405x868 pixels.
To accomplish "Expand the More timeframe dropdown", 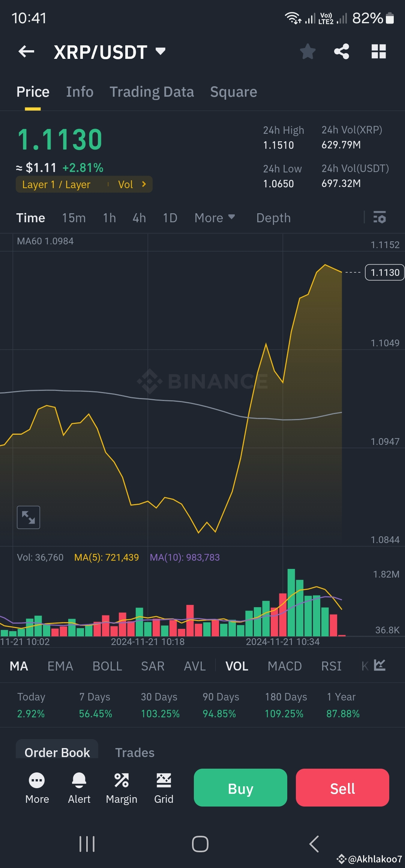I will point(214,218).
